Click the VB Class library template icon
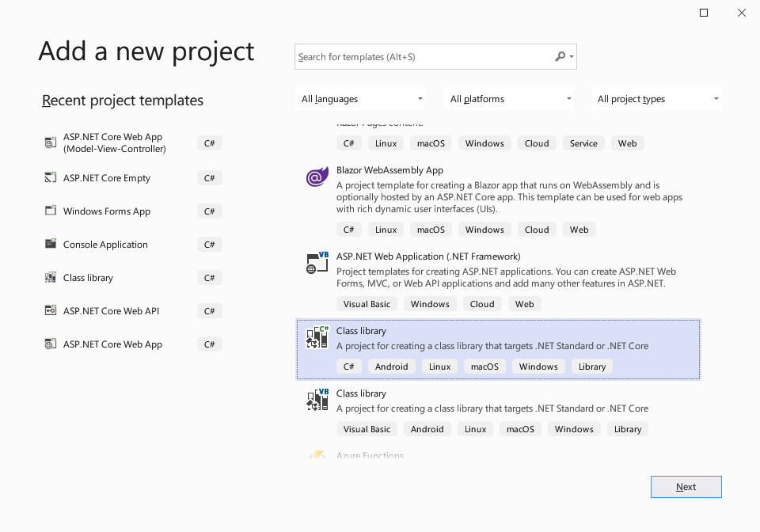Screen dimensions: 760x532 [x=317, y=400]
